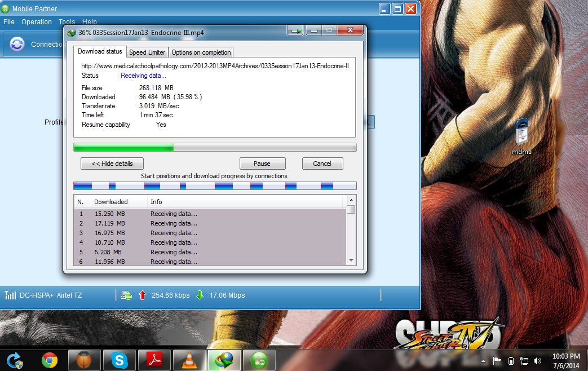The image size is (588, 371).
Task: Click the blue arrow shield taskbar icon
Action: [x=15, y=360]
